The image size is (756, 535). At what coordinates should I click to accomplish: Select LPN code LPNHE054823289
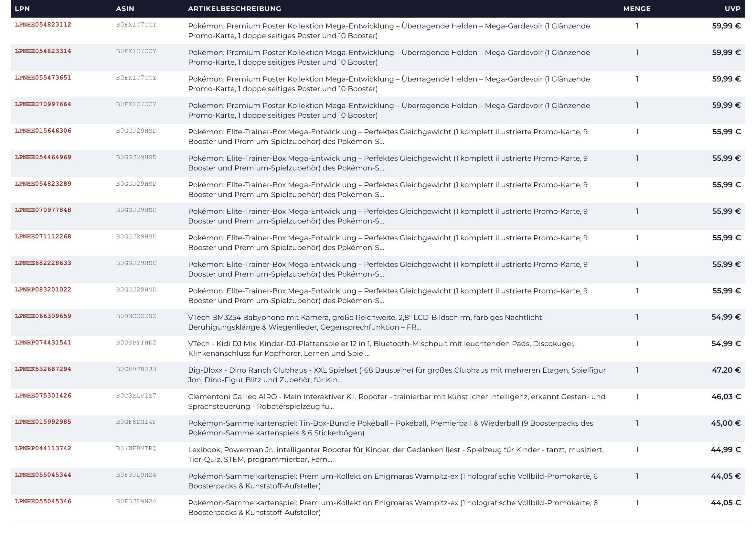tap(43, 184)
